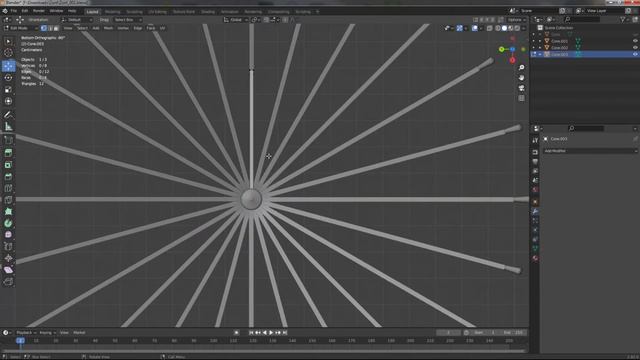Screen dimensions: 640x360
Task: Toggle camera view with camera icon
Action: pos(521,88)
